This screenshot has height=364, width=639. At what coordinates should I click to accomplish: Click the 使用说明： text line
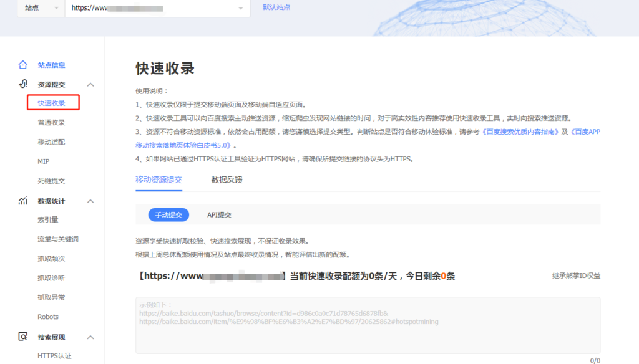pyautogui.click(x=152, y=91)
